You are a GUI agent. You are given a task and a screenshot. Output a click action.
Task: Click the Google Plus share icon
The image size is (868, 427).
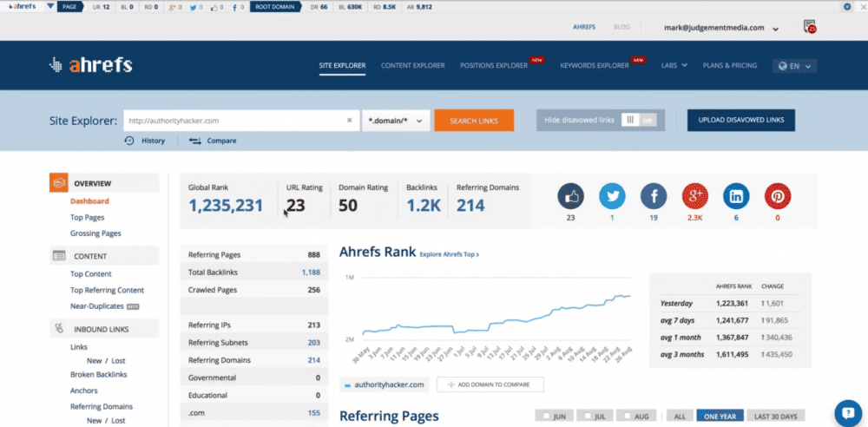point(695,196)
